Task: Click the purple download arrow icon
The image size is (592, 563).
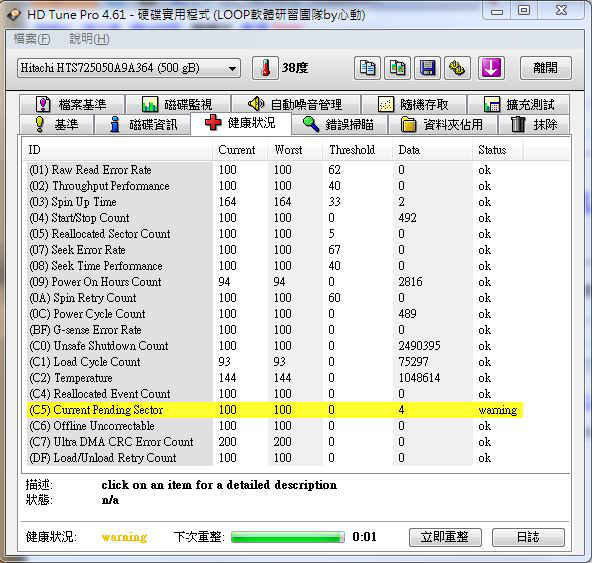Action: tap(491, 68)
